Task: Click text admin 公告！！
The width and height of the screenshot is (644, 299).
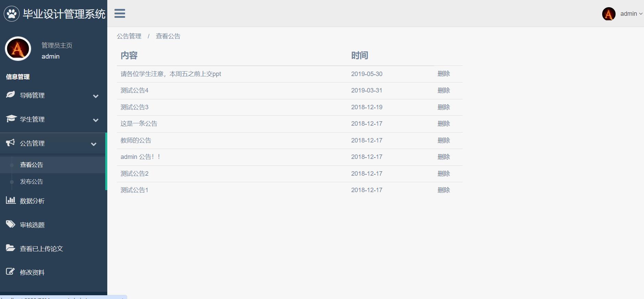Action: [x=141, y=157]
